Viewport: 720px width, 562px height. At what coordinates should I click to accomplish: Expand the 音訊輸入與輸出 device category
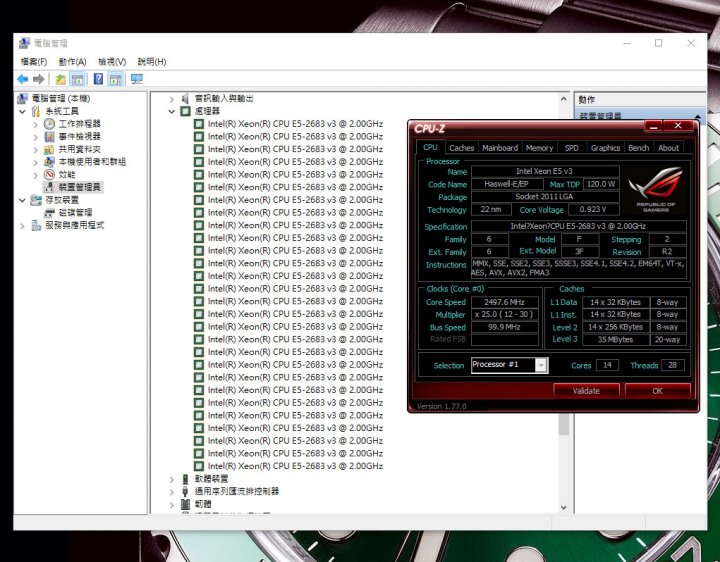pos(171,99)
